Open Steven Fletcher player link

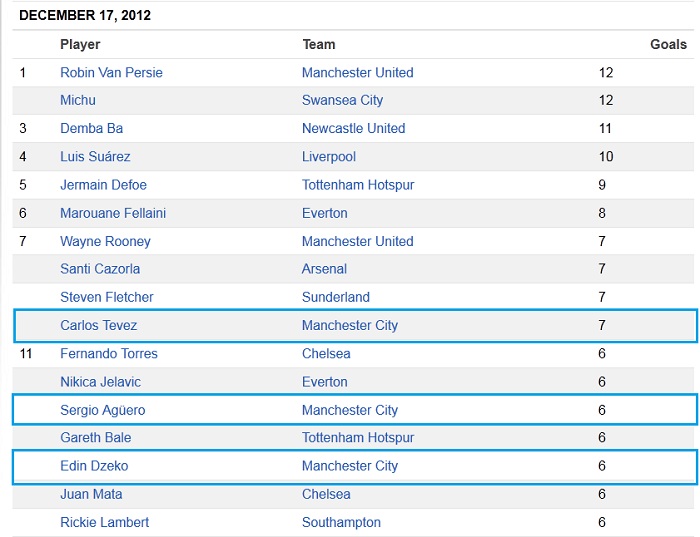click(x=107, y=297)
